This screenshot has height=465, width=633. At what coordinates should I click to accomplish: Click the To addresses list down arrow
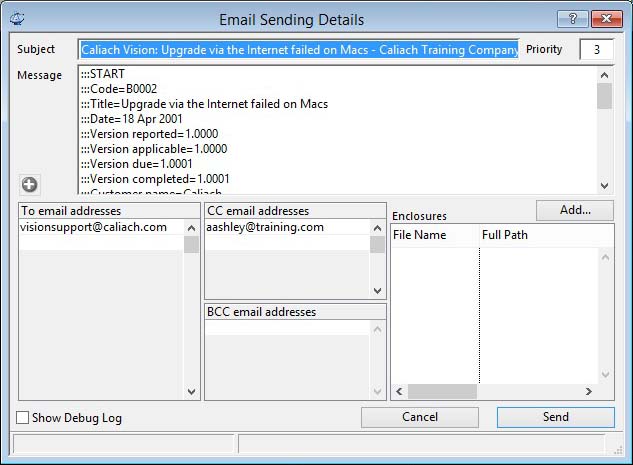pos(191,392)
